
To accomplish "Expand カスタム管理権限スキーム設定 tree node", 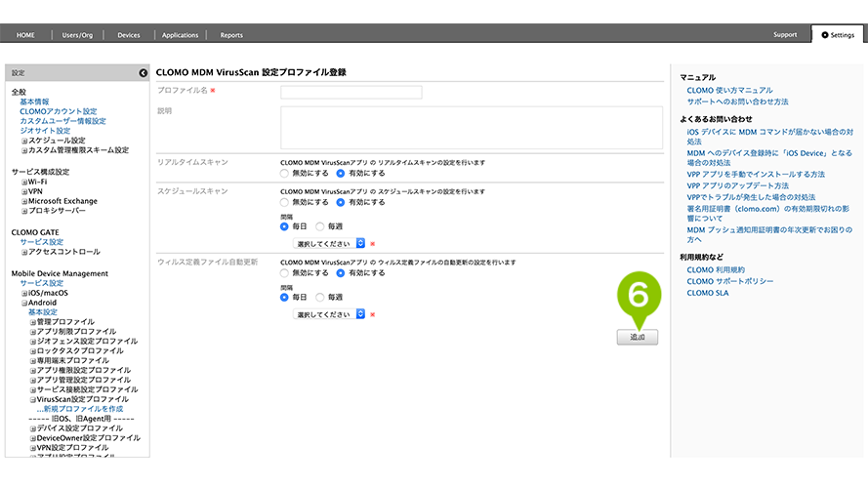I will [x=24, y=150].
